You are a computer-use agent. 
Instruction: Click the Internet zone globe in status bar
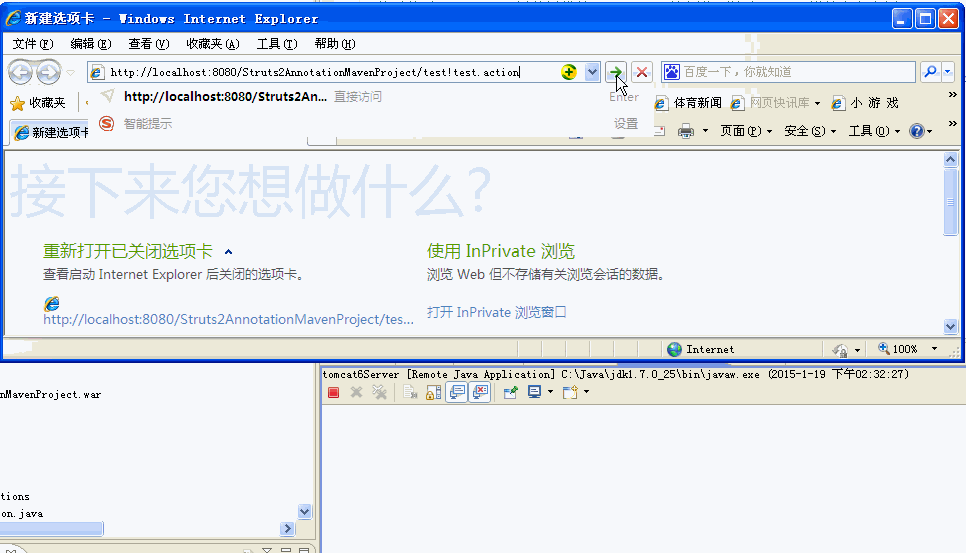coord(675,349)
